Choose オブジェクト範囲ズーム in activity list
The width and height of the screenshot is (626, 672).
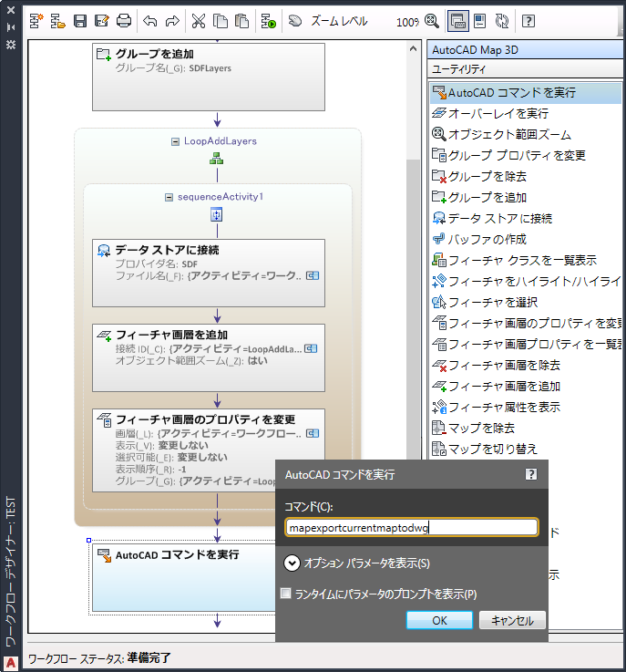point(526,135)
